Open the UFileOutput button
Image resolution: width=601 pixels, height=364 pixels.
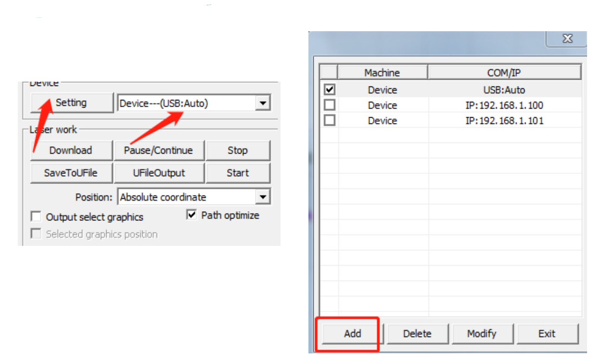[159, 173]
